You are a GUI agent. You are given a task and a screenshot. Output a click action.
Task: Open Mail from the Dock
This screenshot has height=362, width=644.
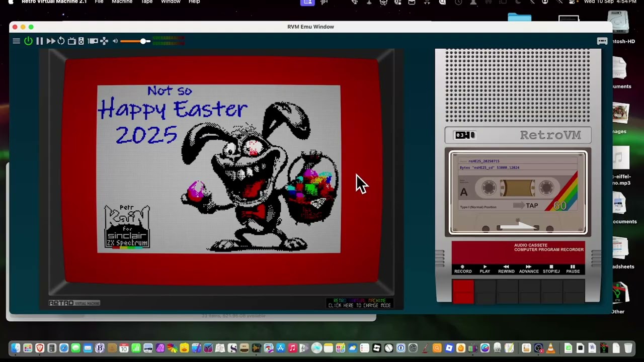pyautogui.click(x=88, y=348)
